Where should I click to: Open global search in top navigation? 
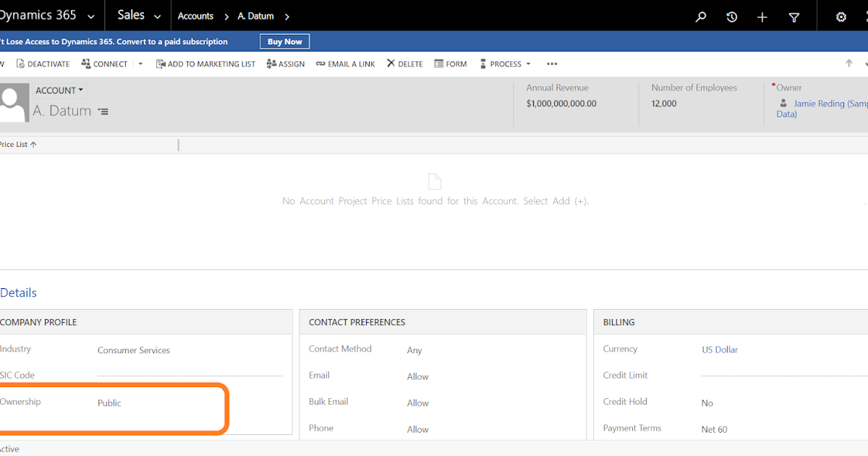(x=699, y=16)
